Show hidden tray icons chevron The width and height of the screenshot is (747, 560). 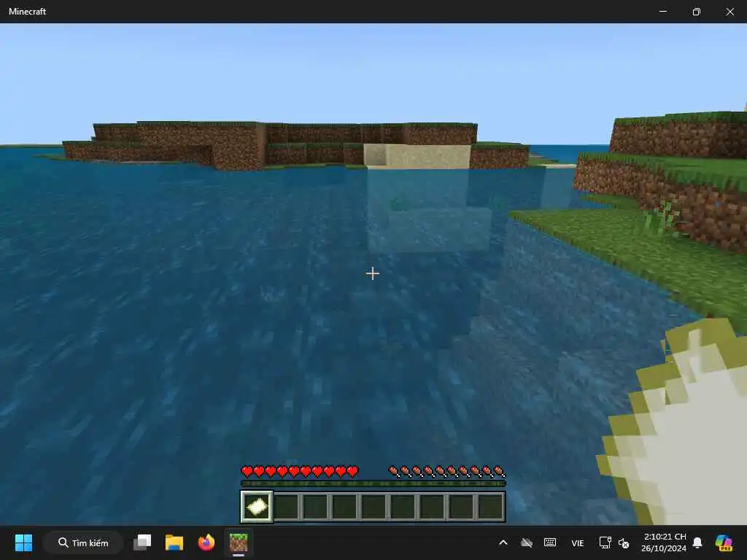coord(503,542)
